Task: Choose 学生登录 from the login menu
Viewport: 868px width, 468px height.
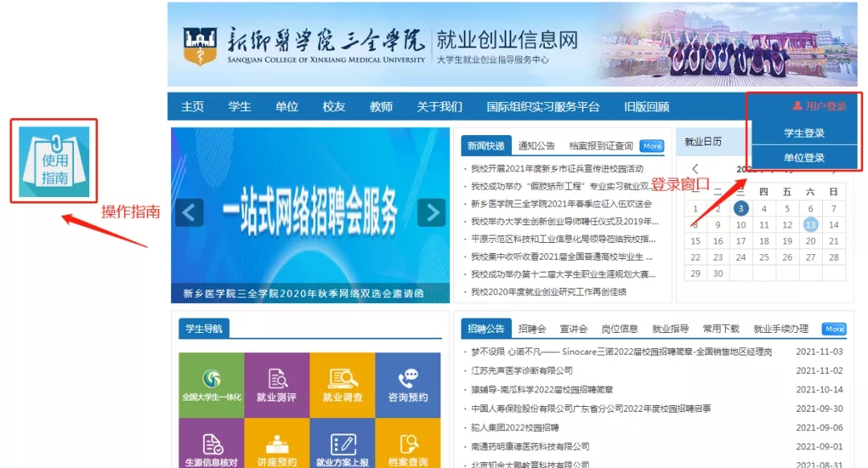Action: tap(804, 133)
